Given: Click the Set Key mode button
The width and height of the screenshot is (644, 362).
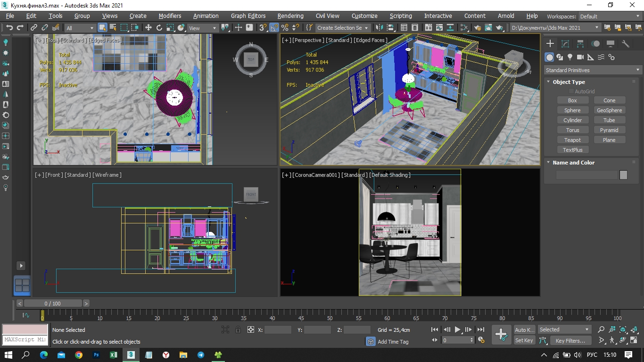Looking at the screenshot, I should 524,341.
